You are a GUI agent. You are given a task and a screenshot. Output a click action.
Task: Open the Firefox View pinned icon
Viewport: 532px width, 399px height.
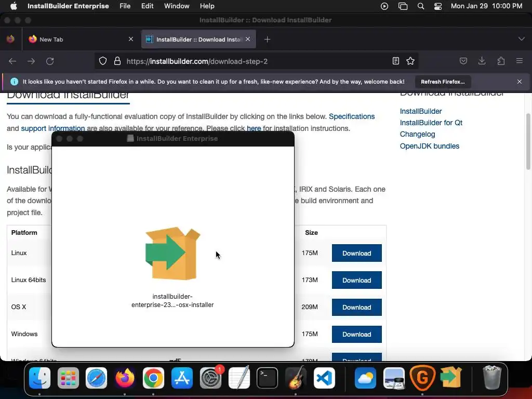click(10, 39)
